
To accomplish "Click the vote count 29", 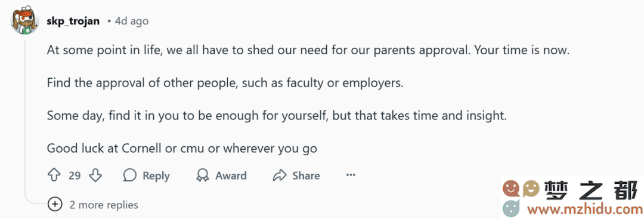I will click(x=75, y=176).
